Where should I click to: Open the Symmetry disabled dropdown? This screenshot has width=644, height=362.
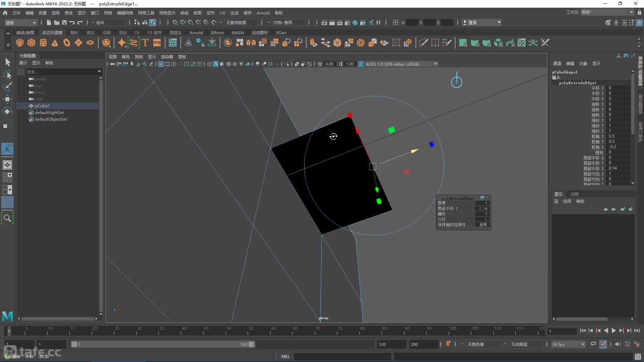[x=288, y=22]
